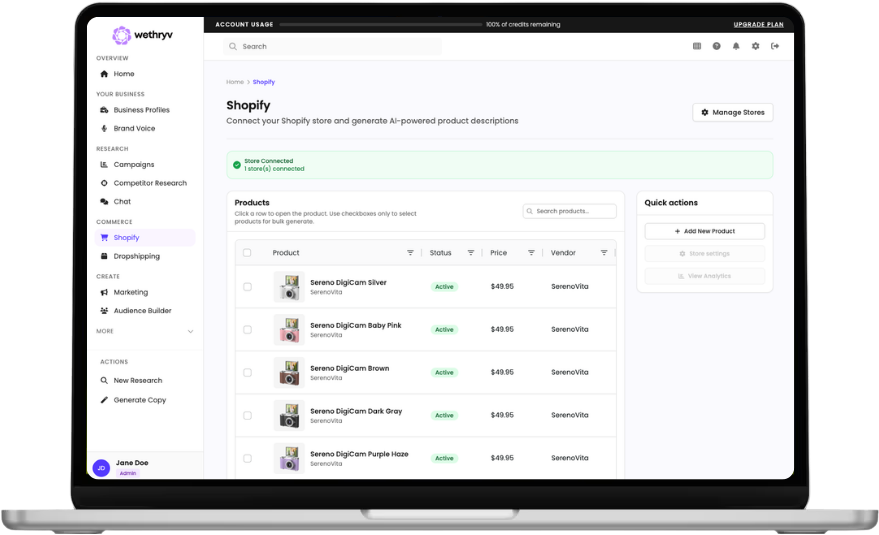This screenshot has width=879, height=535.
Task: Open the Sereno DigiCam Silver thumbnail
Action: (289, 287)
